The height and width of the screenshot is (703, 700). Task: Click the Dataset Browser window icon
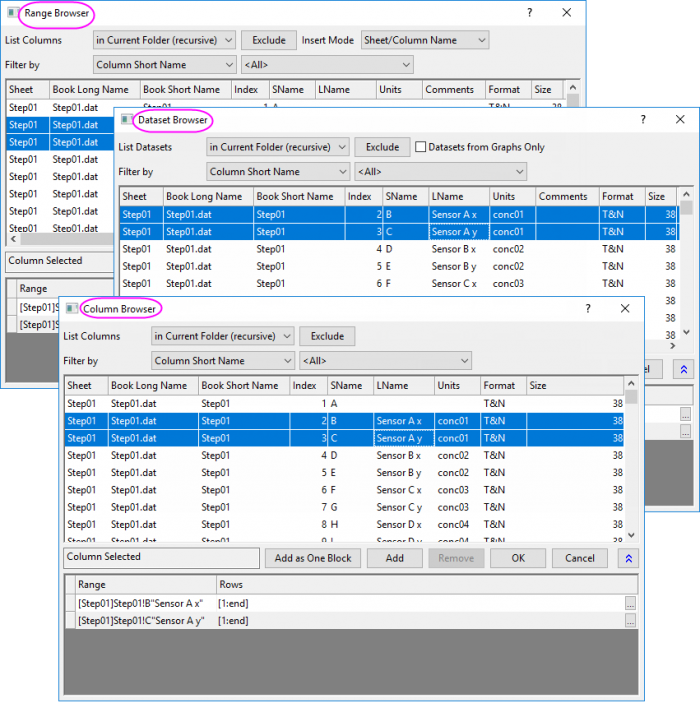coord(126,120)
